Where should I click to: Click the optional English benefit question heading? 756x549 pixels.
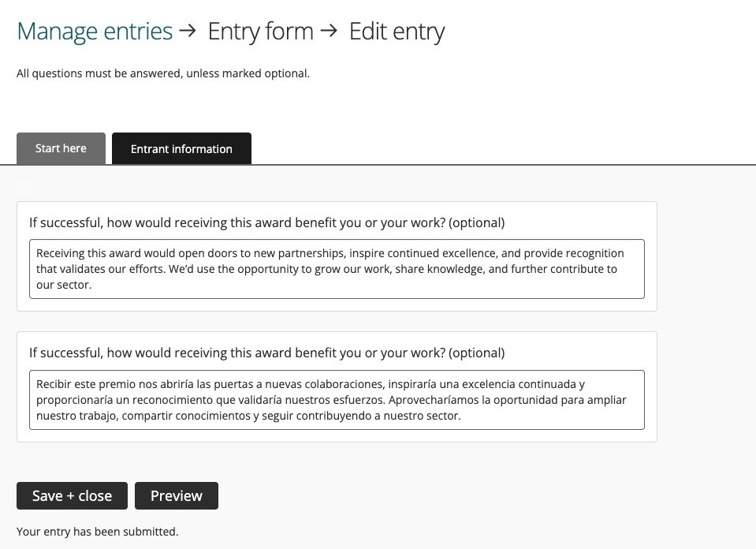[267, 222]
